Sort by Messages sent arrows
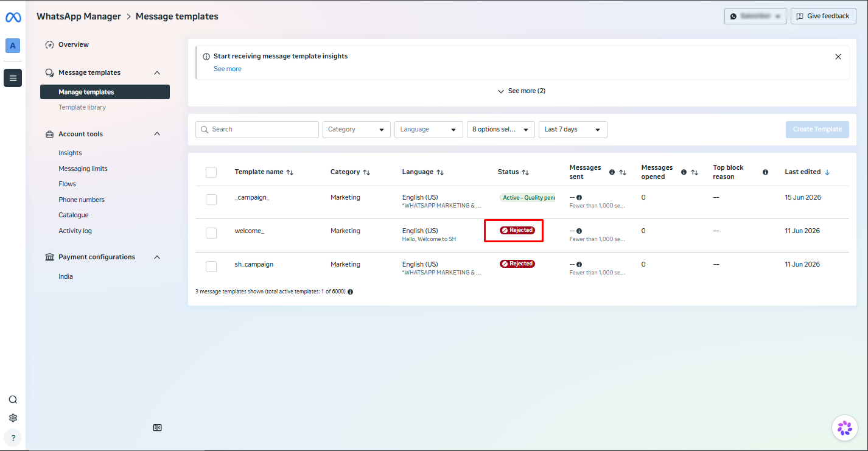 [623, 172]
